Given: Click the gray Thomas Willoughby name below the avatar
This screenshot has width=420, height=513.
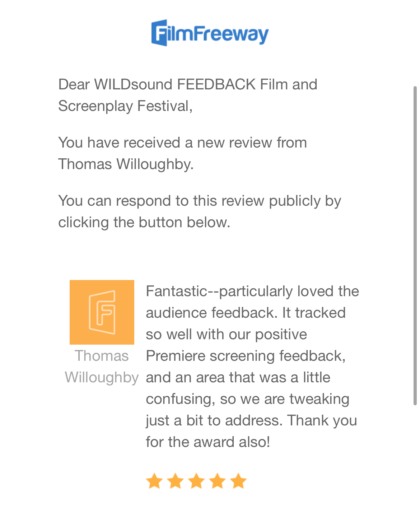Looking at the screenshot, I should [102, 367].
